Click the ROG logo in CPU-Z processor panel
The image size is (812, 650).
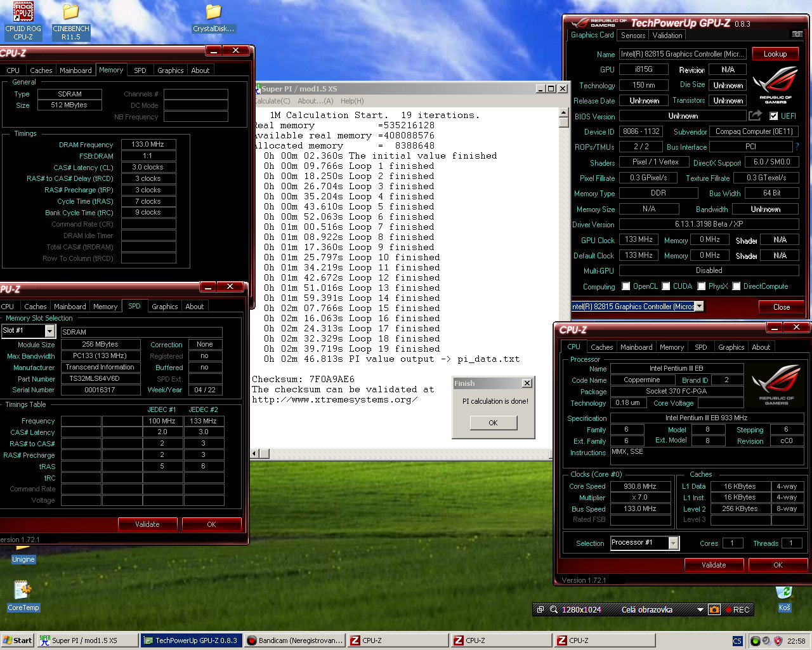776,385
